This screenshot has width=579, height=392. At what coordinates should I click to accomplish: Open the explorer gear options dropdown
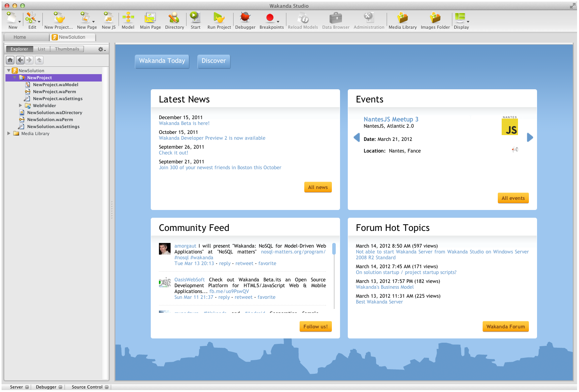102,49
